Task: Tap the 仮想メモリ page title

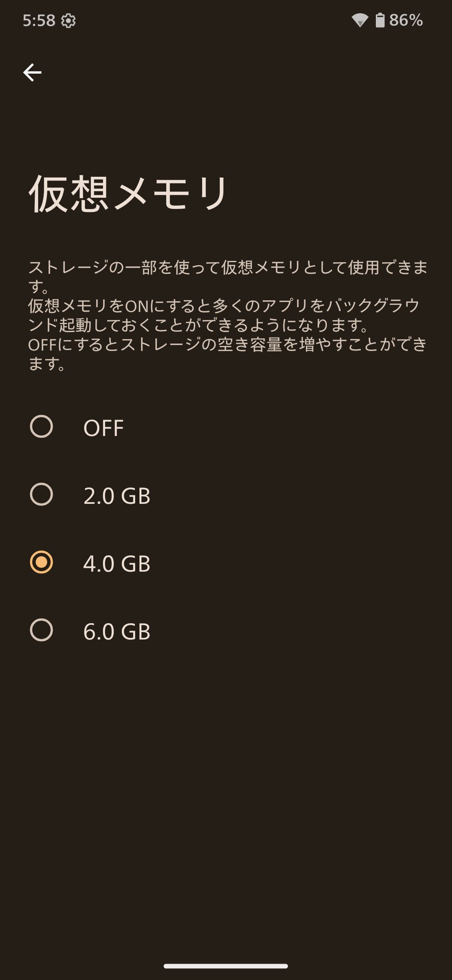Action: point(128,194)
